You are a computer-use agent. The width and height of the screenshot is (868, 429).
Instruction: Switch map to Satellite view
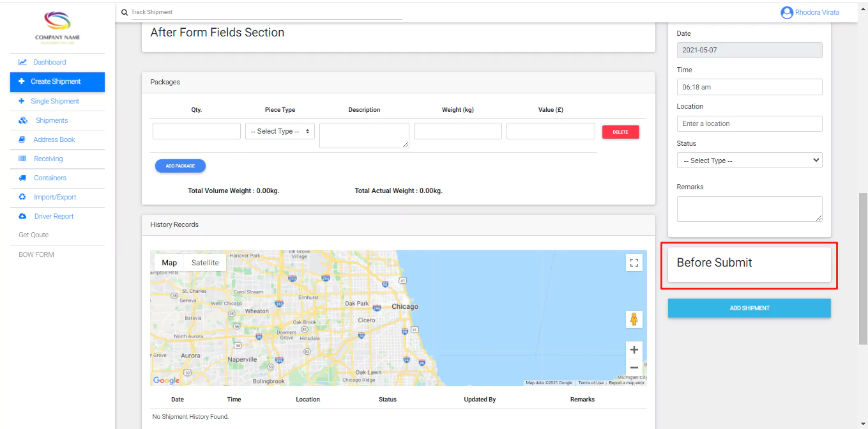coord(205,263)
